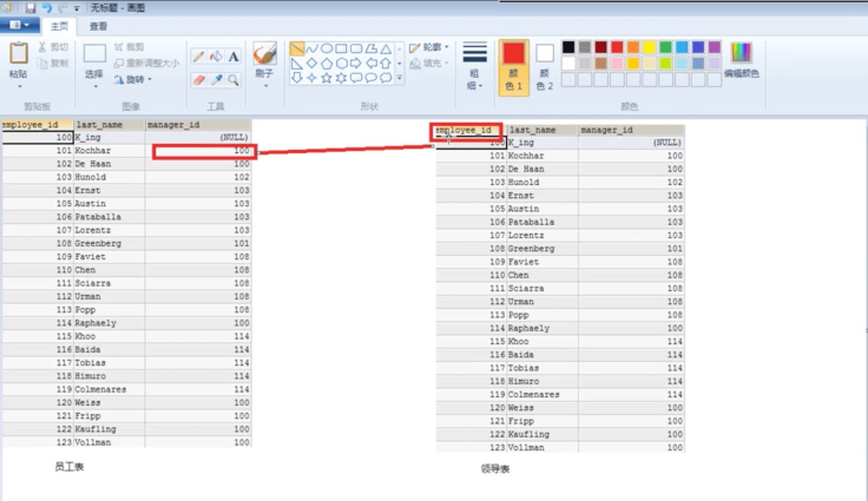This screenshot has width=868, height=501.
Task: Select the Diamond shape
Action: (312, 64)
